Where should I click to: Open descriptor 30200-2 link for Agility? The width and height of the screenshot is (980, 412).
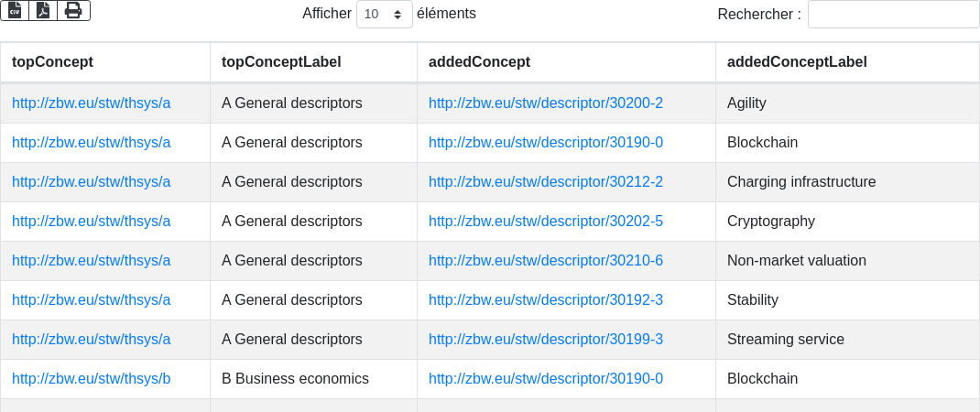(545, 103)
